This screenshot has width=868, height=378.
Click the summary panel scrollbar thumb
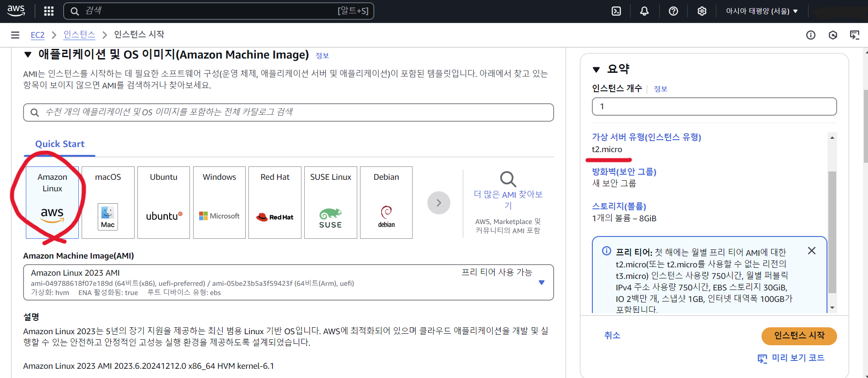pyautogui.click(x=832, y=232)
